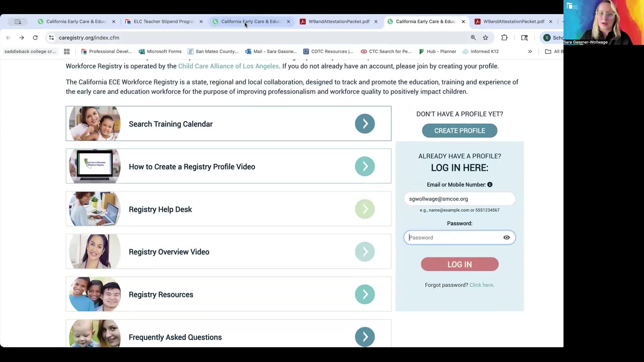The height and width of the screenshot is (362, 644).
Task: Expand hidden bookmarks overflow chevron
Action: [x=530, y=51]
